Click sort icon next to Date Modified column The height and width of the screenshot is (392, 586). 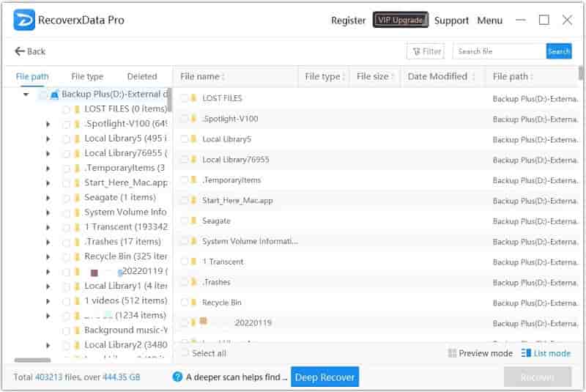[473, 77]
